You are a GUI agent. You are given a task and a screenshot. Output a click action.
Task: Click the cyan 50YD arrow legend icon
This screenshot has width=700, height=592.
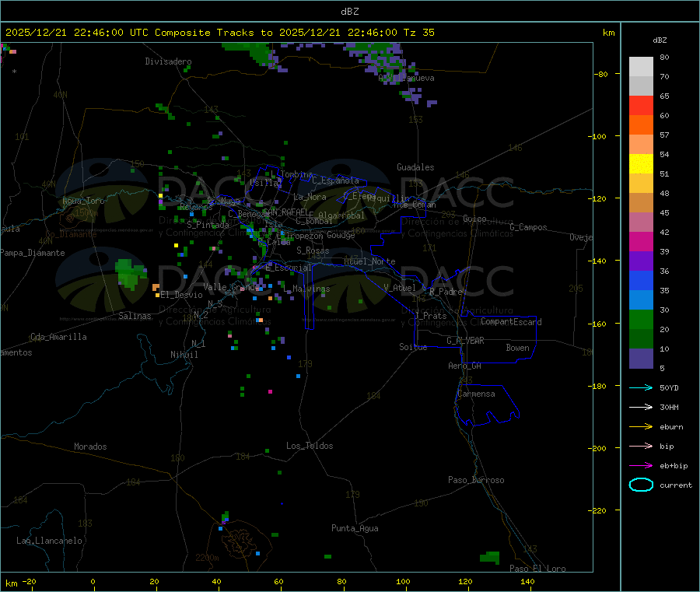[x=641, y=387]
